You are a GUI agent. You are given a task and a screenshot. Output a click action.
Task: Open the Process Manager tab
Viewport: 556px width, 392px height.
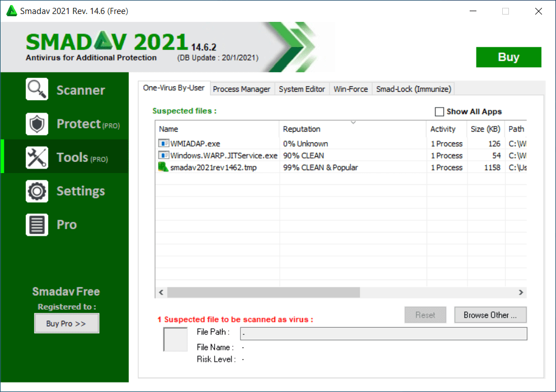[242, 89]
